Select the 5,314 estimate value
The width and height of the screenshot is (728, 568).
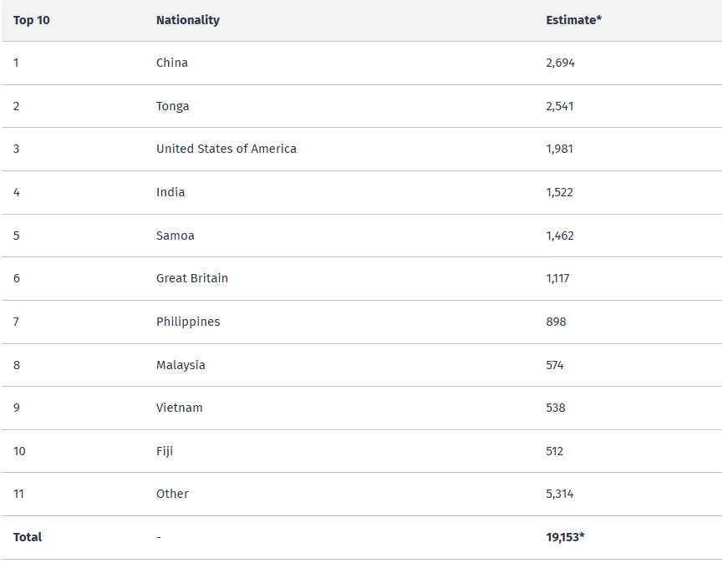[x=559, y=494]
